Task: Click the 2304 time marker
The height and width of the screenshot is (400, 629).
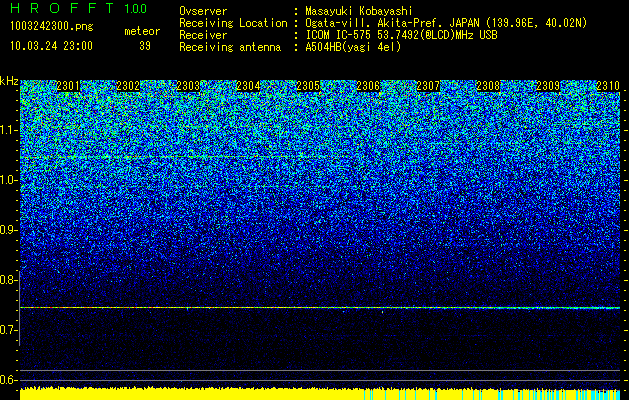Action: tap(248, 86)
